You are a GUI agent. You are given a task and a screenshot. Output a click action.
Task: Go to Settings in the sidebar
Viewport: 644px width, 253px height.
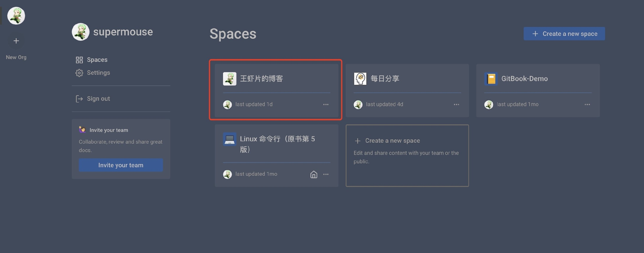click(x=98, y=73)
